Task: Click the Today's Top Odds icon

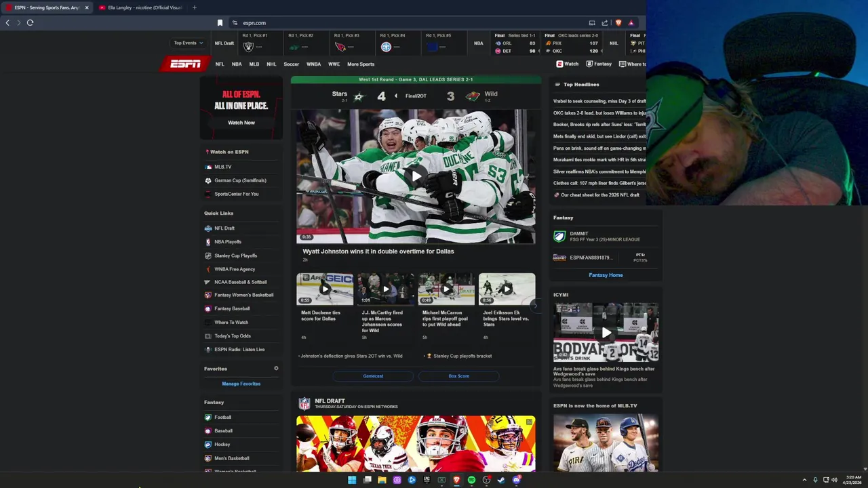Action: (208, 336)
